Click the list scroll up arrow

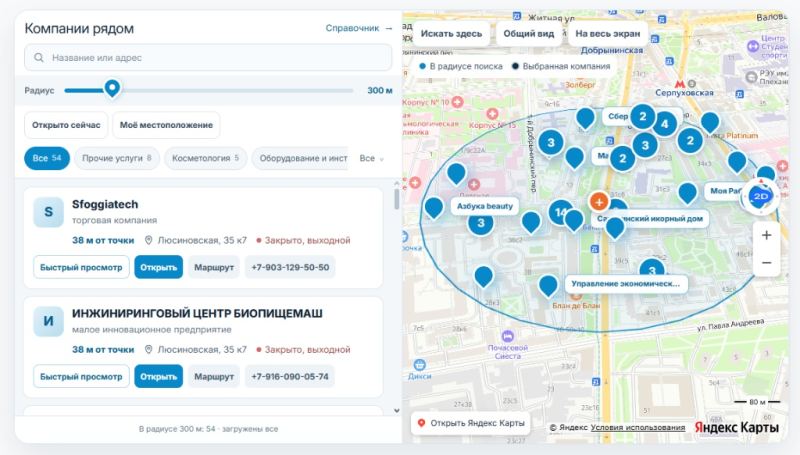point(396,183)
